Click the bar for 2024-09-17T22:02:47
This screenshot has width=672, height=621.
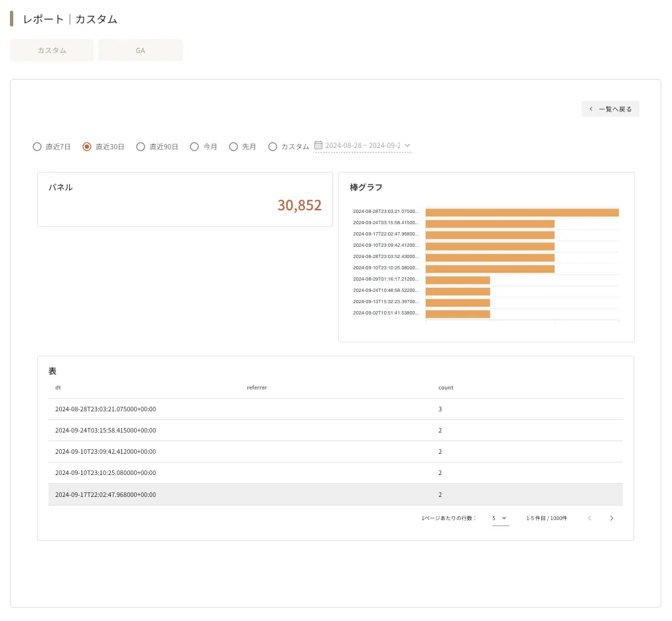490,235
